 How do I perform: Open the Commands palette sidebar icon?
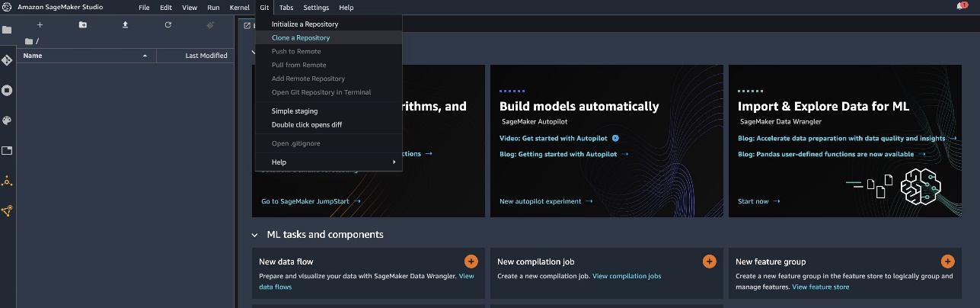click(7, 120)
